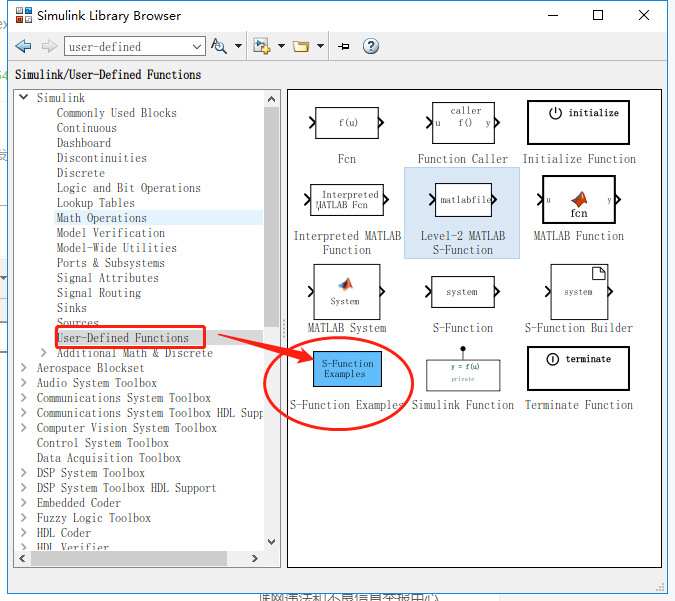The width and height of the screenshot is (675, 601).
Task: Select the S-Function Builder block
Action: point(578,292)
